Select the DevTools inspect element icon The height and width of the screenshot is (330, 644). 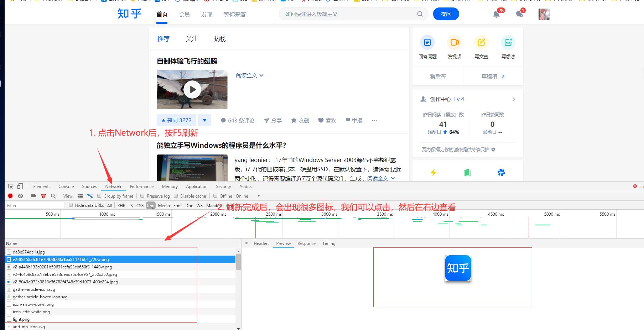[10, 186]
